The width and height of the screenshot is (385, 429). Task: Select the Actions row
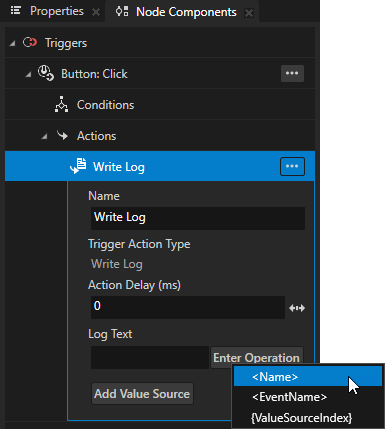click(x=160, y=136)
